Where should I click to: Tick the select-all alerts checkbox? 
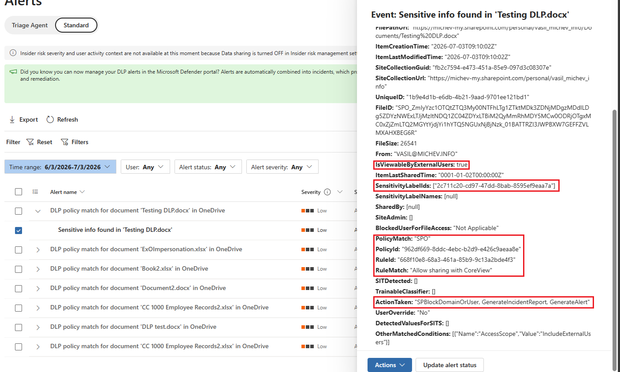[19, 192]
